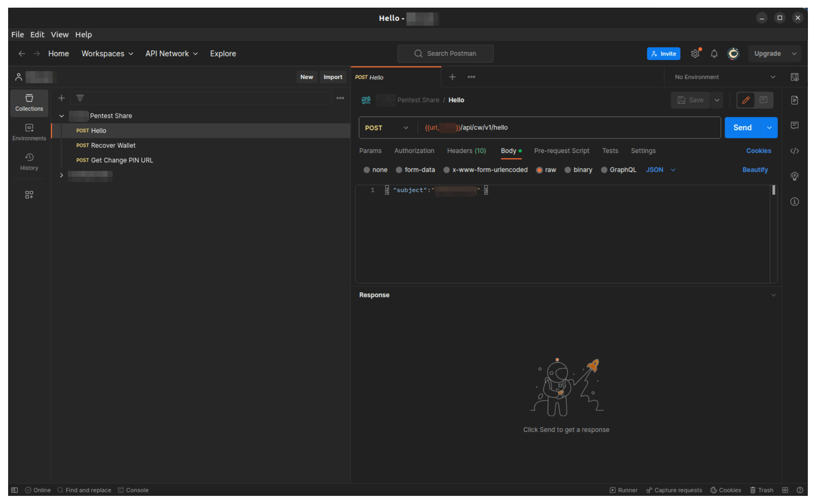The height and width of the screenshot is (504, 816).
Task: Select the Recover Wallet request
Action: tap(201, 145)
